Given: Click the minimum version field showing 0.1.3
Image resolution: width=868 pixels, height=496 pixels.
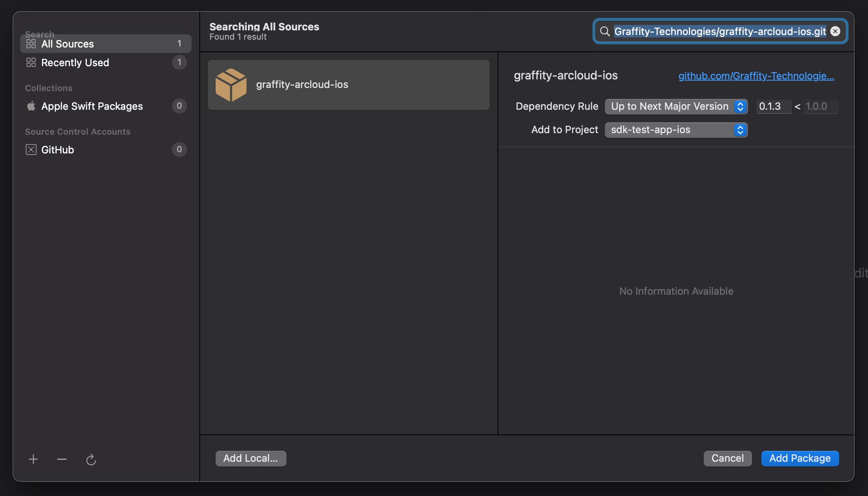Looking at the screenshot, I should tap(774, 106).
